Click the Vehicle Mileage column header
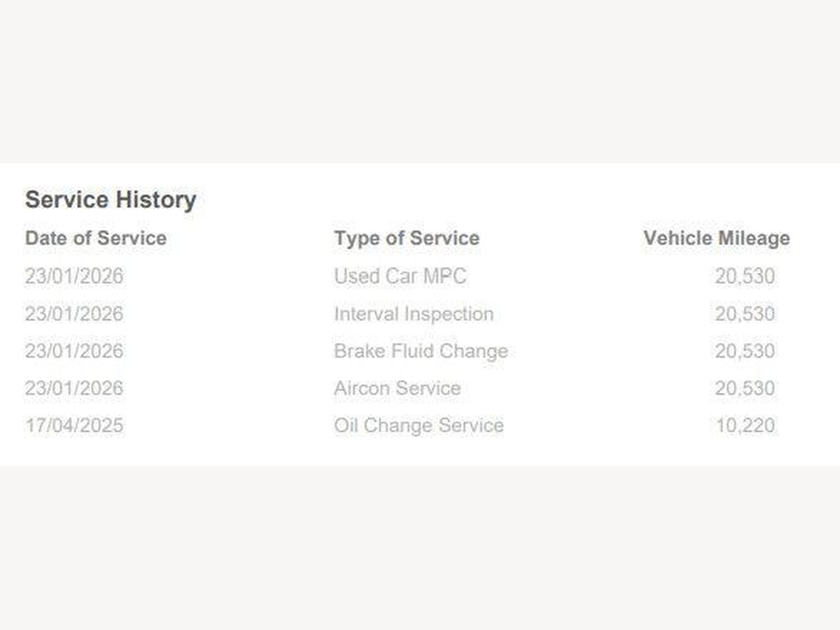Screen dimensions: 840x630 click(x=716, y=238)
